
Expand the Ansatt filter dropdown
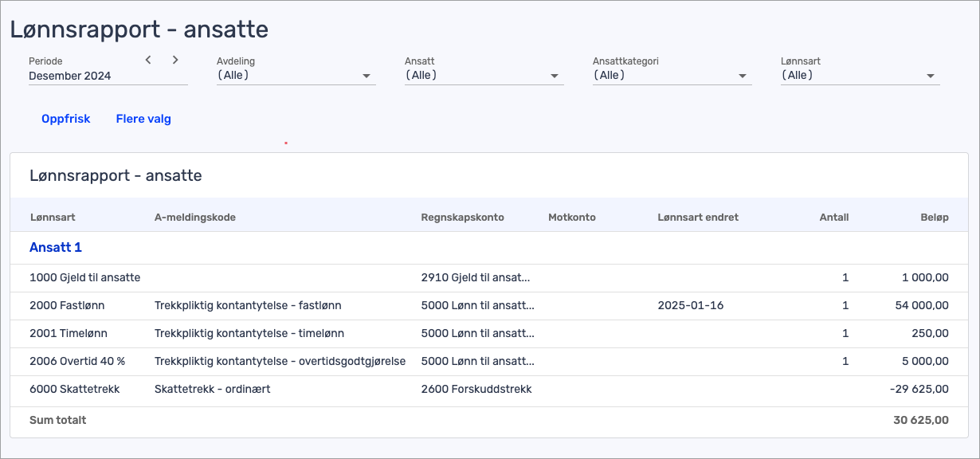(483, 76)
